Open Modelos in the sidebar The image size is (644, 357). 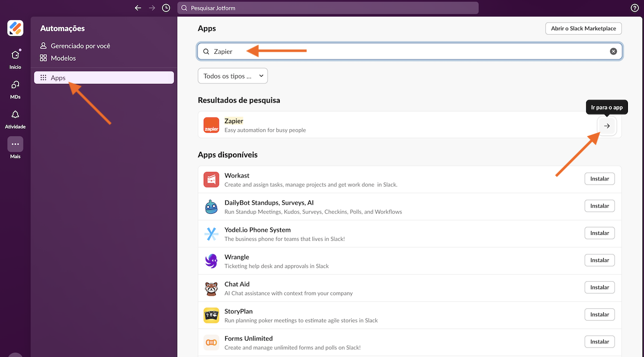(63, 58)
